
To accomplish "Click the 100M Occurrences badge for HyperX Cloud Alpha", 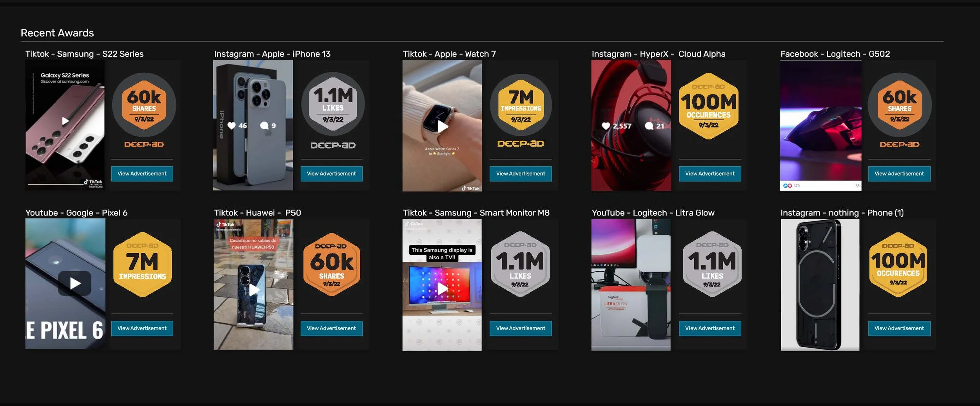I will [709, 106].
